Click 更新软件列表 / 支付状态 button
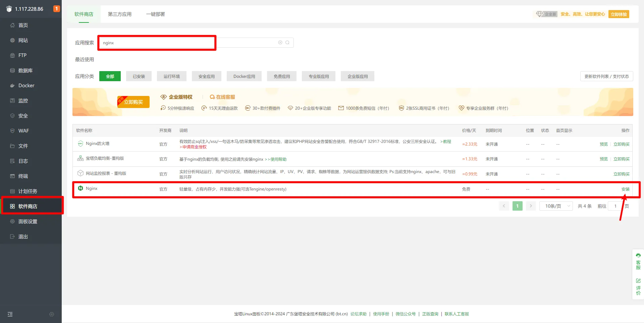The width and height of the screenshot is (644, 323). click(607, 76)
